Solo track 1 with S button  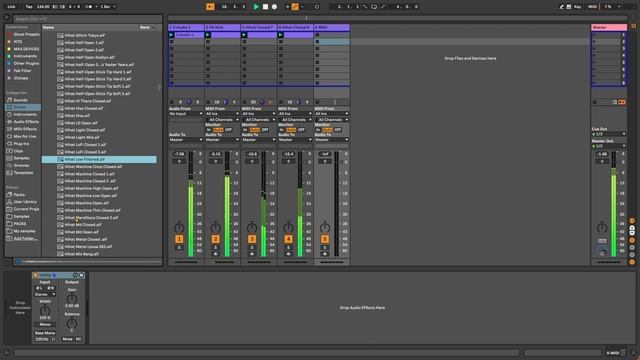pos(179,247)
